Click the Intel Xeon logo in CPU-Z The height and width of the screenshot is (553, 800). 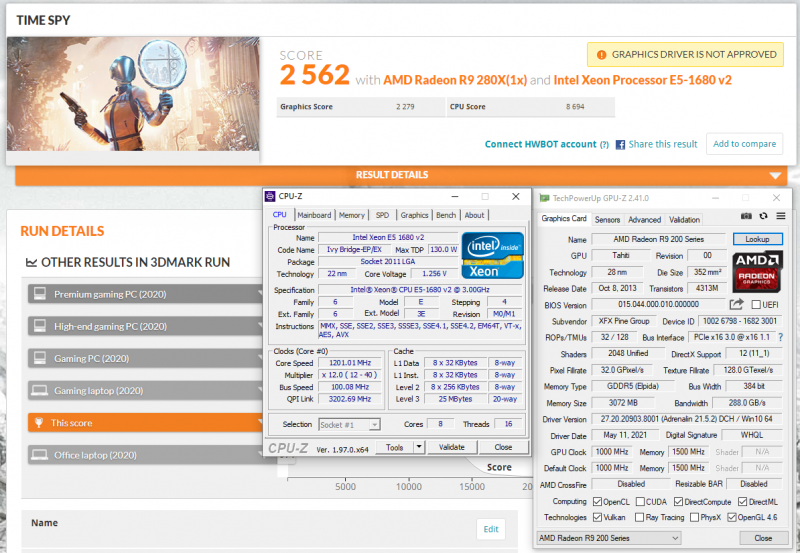[x=492, y=255]
